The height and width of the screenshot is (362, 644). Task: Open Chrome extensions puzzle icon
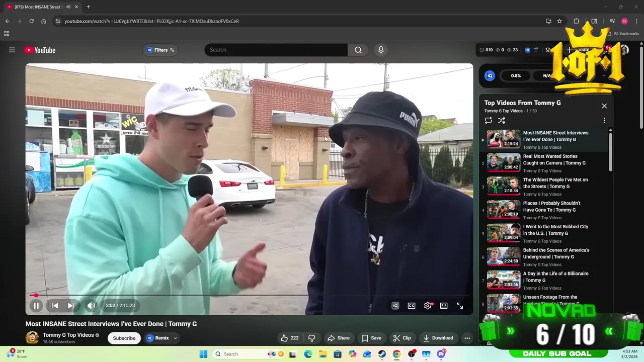click(577, 21)
